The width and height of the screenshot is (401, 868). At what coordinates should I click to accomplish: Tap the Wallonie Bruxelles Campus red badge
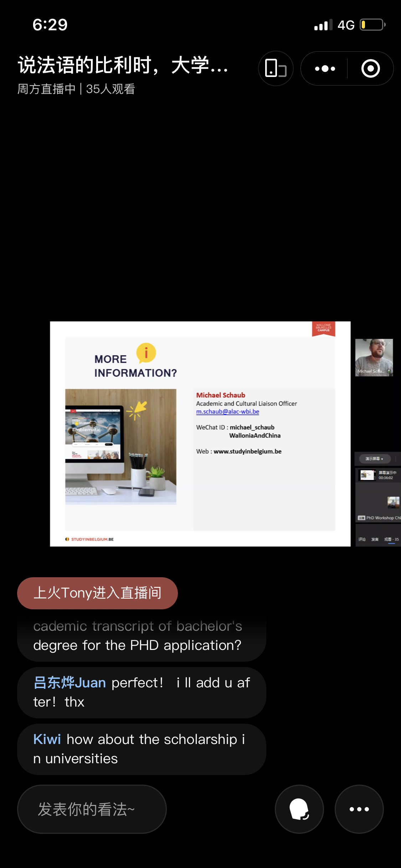tap(323, 328)
